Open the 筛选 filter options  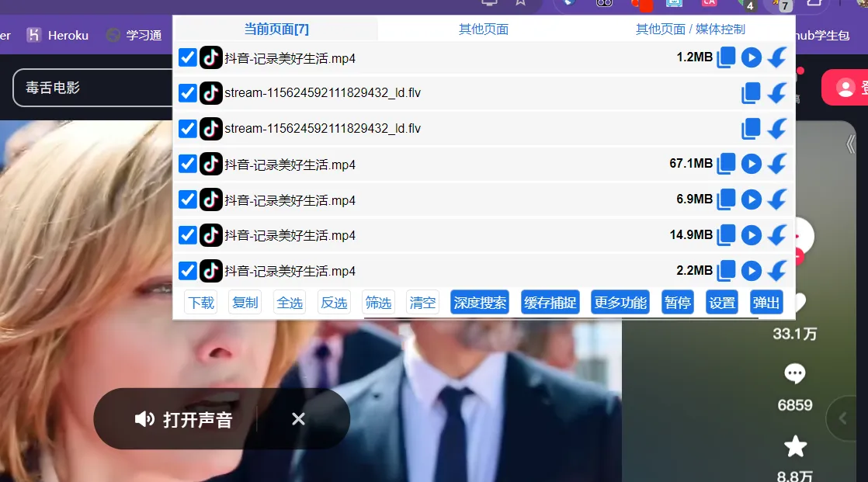(379, 303)
